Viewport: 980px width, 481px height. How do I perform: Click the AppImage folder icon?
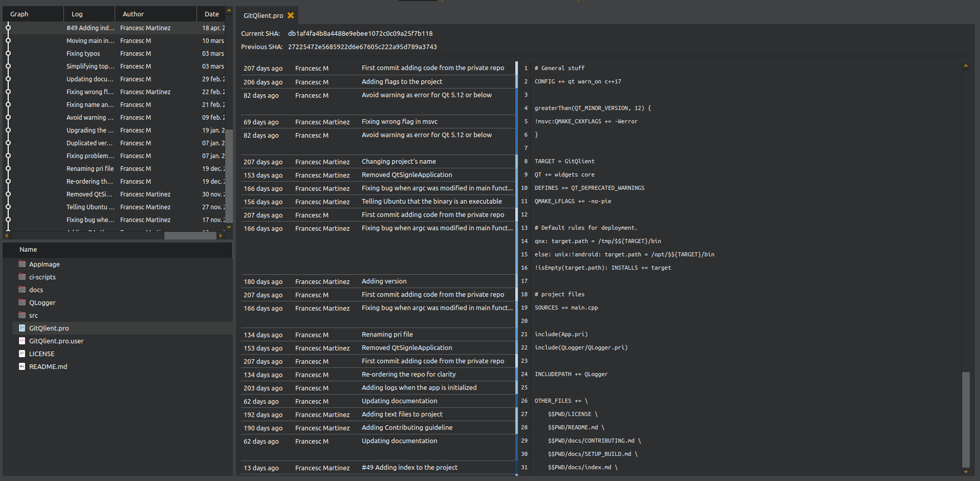22,264
